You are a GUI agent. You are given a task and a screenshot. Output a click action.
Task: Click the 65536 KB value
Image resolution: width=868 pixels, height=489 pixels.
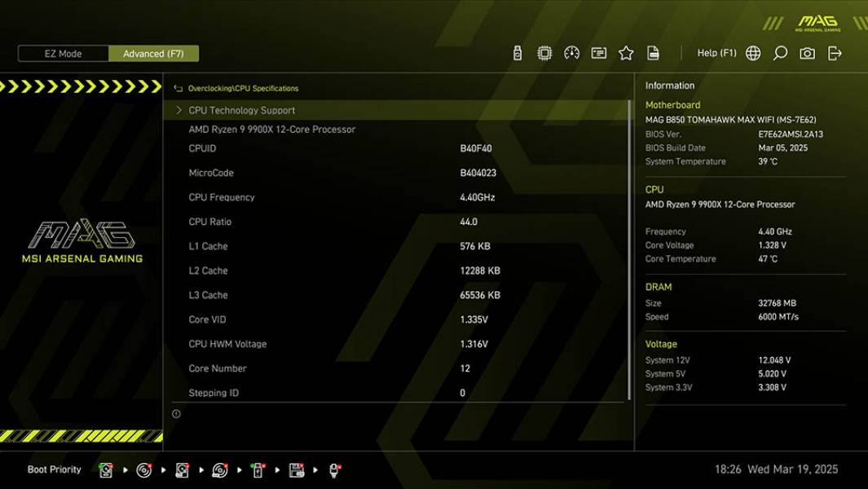[480, 295]
